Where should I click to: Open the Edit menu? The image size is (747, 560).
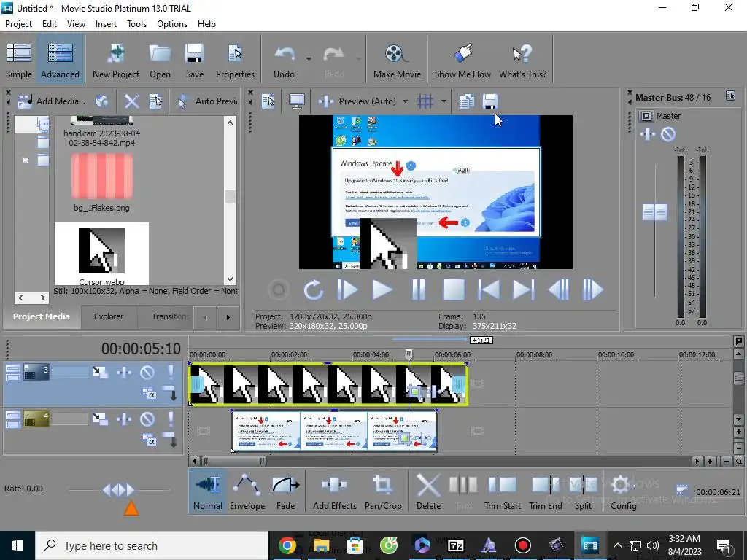pyautogui.click(x=50, y=24)
